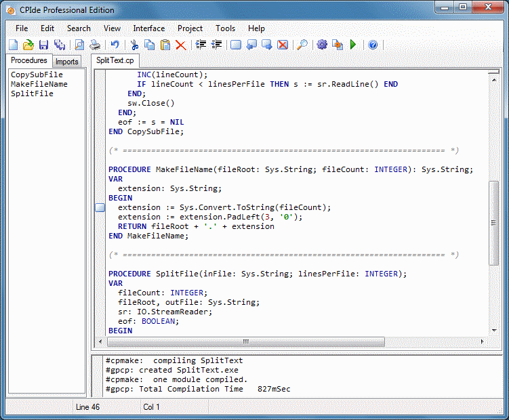Undo the last edit with the arrow icon
The image size is (509, 420).
pos(115,45)
